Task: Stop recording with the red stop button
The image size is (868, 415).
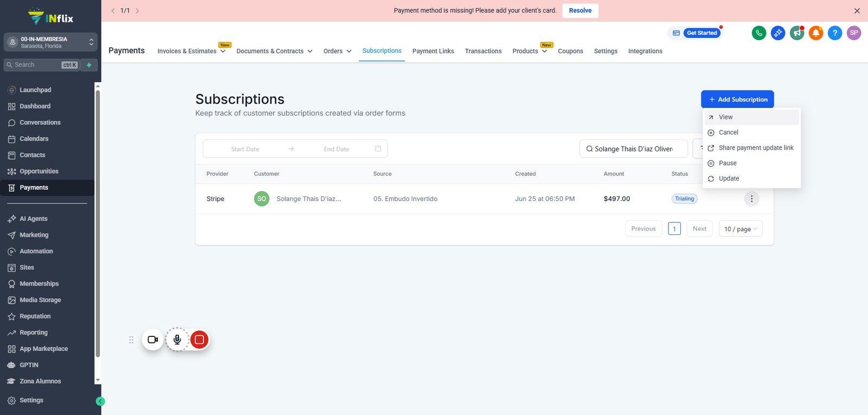Action: [200, 340]
